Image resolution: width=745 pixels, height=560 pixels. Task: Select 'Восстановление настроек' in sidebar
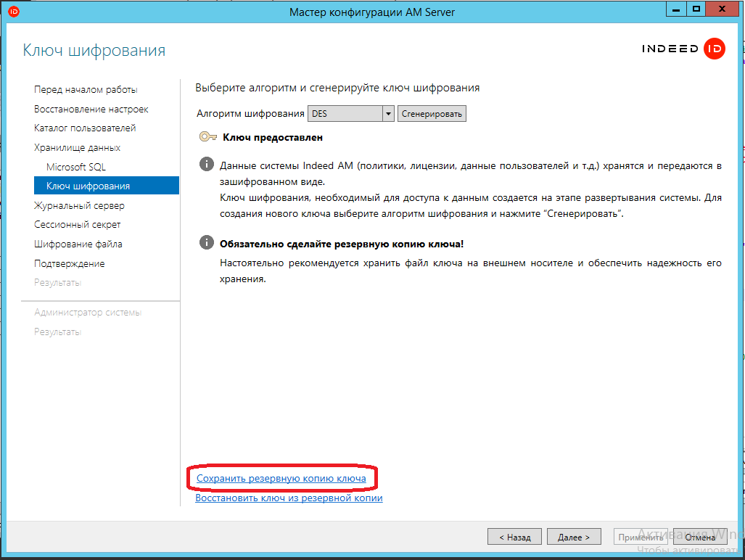91,109
